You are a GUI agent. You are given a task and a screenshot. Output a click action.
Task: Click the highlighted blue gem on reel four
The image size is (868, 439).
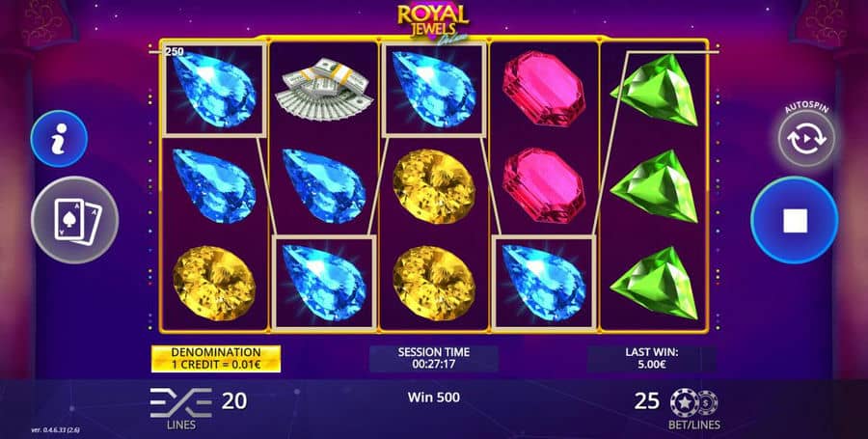544,283
